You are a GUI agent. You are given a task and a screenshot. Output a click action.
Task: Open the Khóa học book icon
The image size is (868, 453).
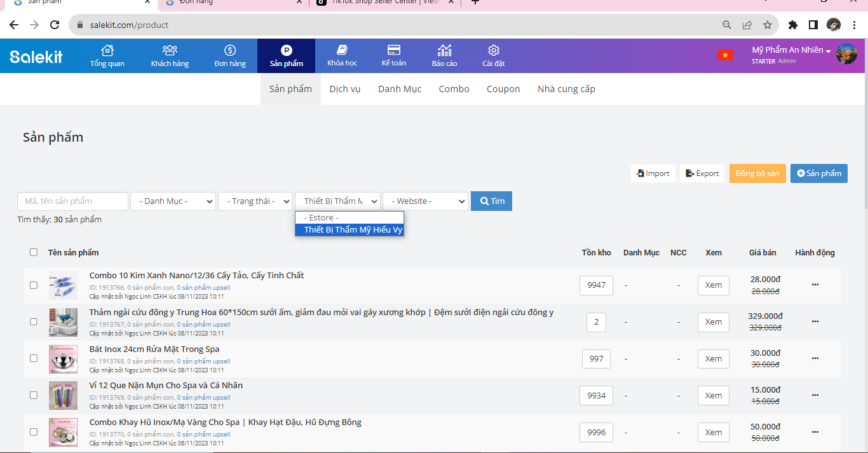(x=342, y=51)
